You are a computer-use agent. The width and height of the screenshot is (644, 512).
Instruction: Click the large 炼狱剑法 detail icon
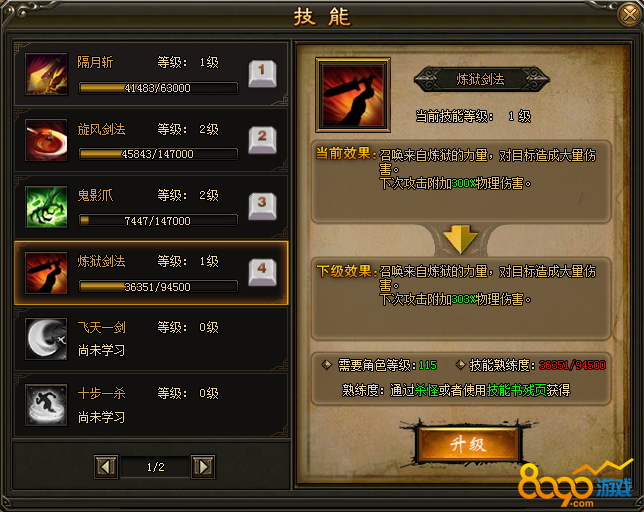353,95
